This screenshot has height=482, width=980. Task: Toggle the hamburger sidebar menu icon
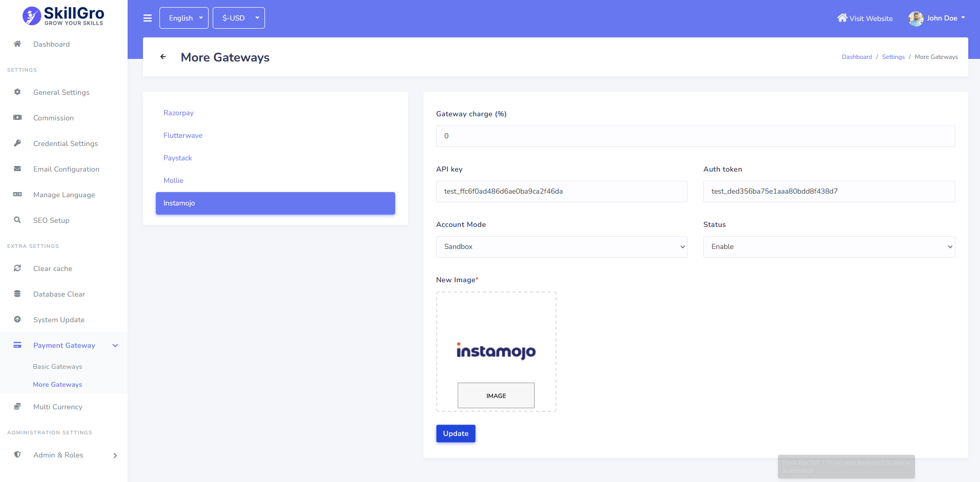(148, 18)
